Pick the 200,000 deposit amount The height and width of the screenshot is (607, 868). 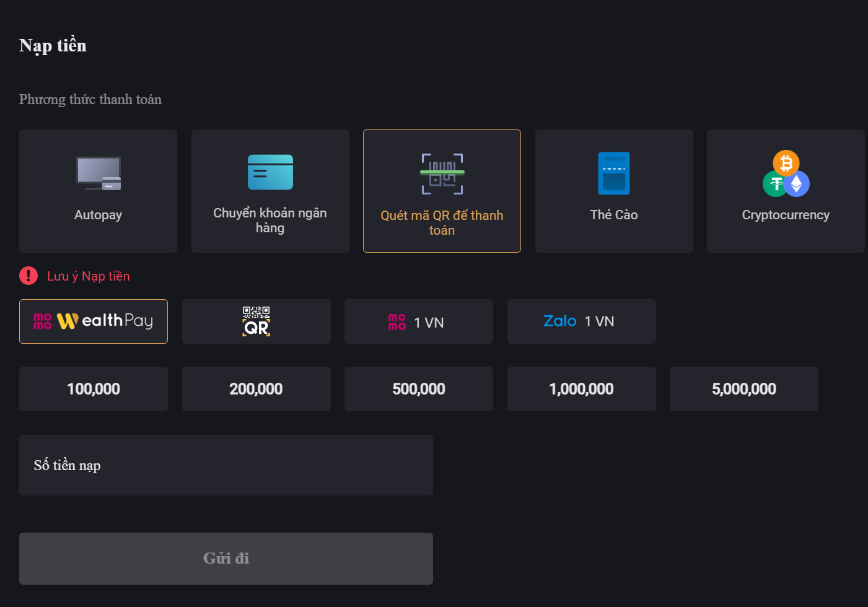coord(256,389)
